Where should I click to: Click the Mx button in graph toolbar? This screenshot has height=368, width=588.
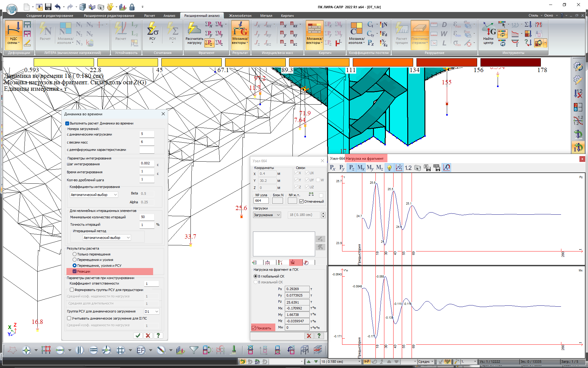(x=361, y=168)
